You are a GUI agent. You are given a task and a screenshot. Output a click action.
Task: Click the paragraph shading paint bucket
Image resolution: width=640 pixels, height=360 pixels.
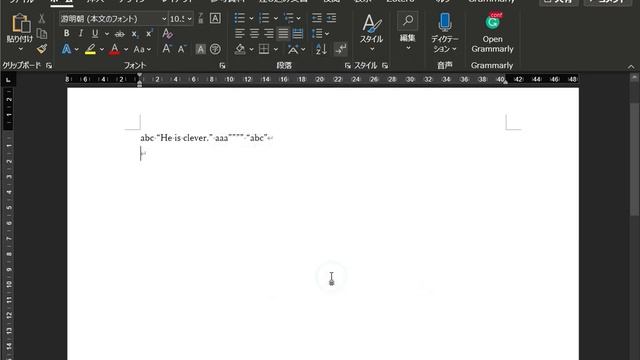tap(240, 49)
